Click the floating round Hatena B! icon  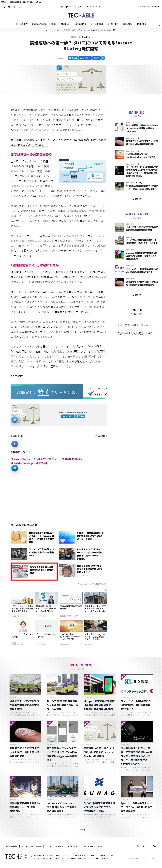point(15,468)
